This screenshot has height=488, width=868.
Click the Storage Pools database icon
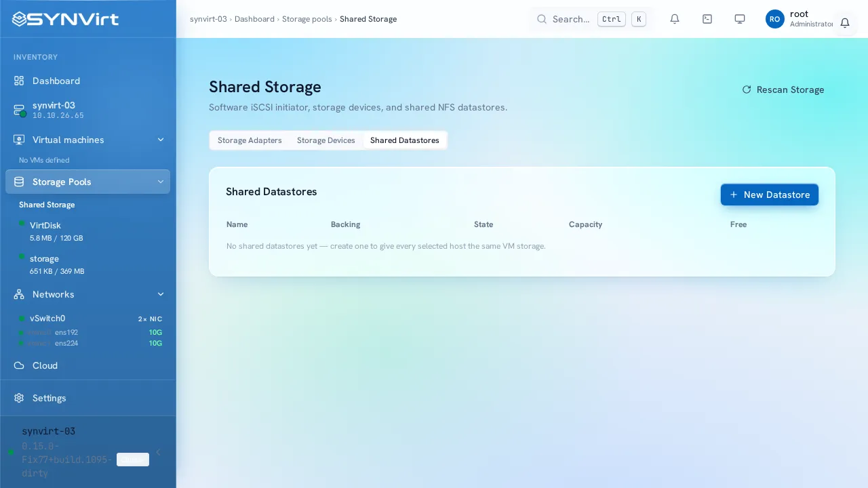click(19, 182)
